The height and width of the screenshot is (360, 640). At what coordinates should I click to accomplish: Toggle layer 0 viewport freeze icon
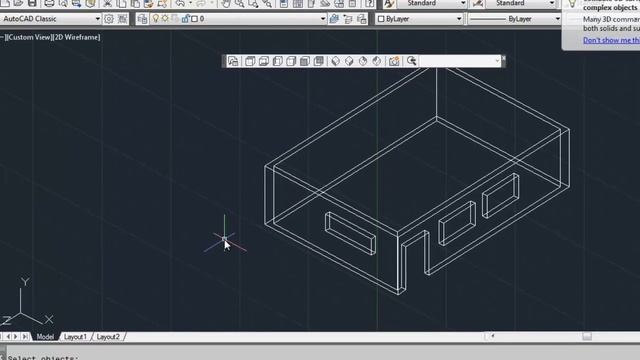(175, 19)
